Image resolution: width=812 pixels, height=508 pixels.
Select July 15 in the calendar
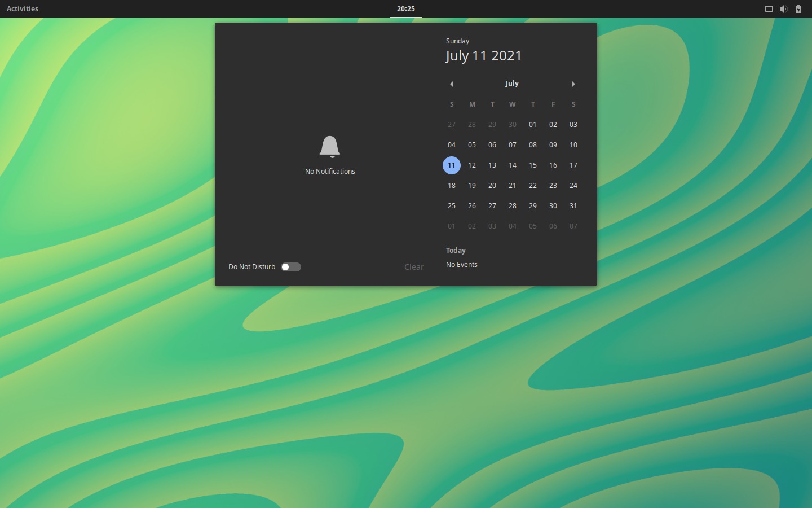[x=533, y=165]
